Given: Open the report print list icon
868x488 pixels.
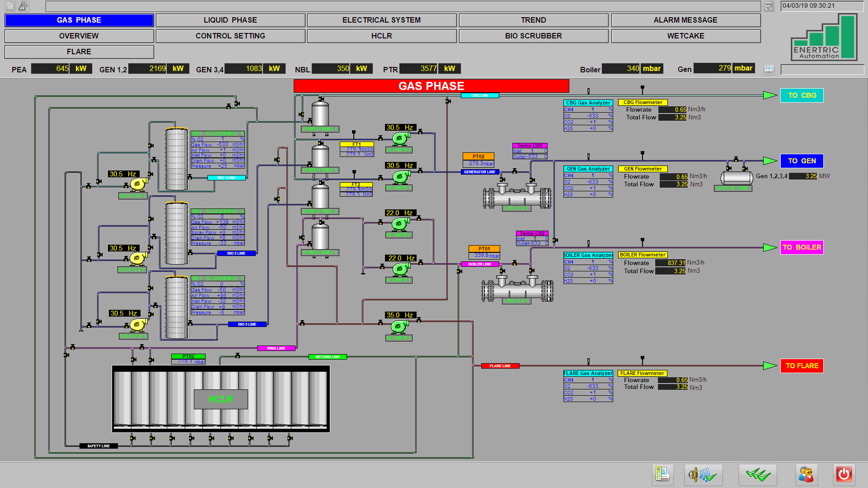Looking at the screenshot, I should (662, 474).
